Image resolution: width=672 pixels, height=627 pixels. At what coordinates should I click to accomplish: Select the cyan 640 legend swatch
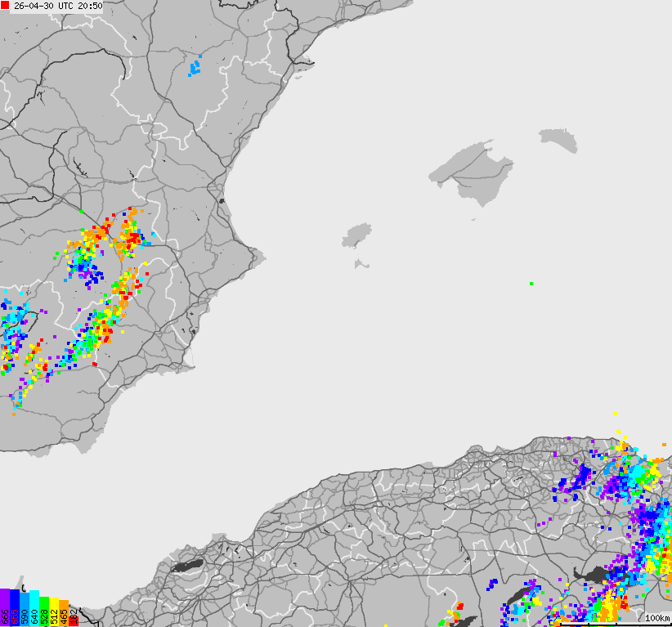click(x=34, y=613)
